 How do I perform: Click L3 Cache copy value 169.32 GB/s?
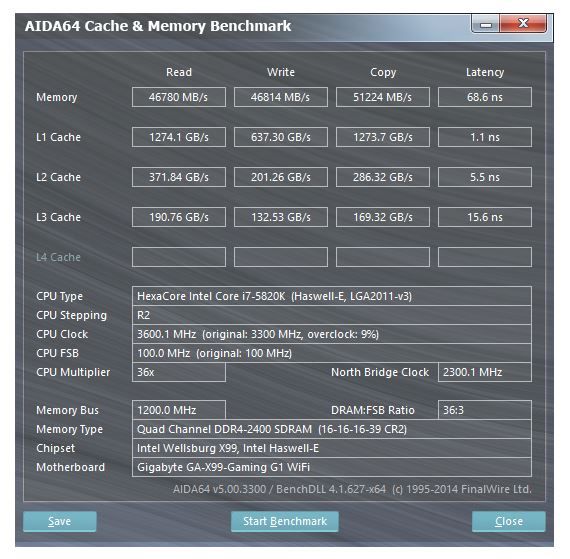click(x=383, y=217)
